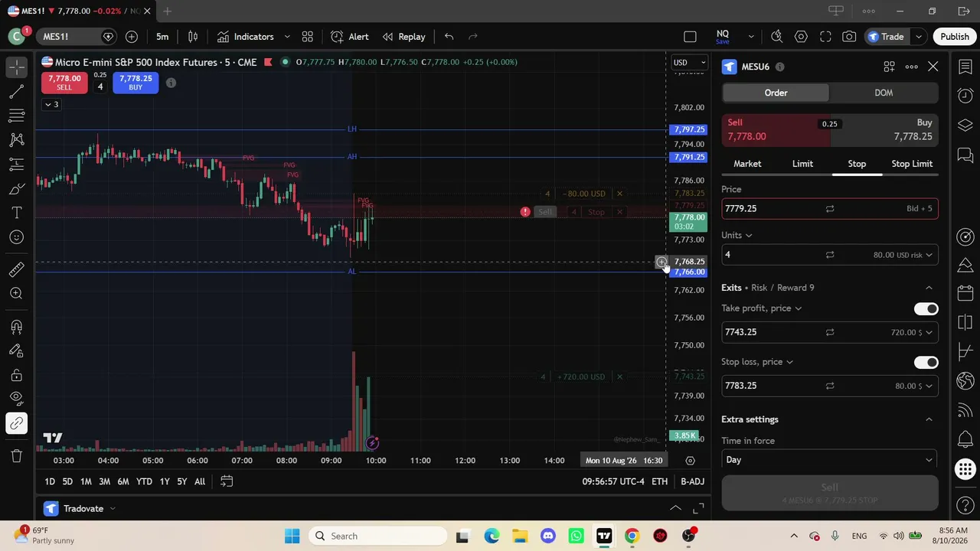Switch to the Order tab
The image size is (980, 551).
(776, 93)
